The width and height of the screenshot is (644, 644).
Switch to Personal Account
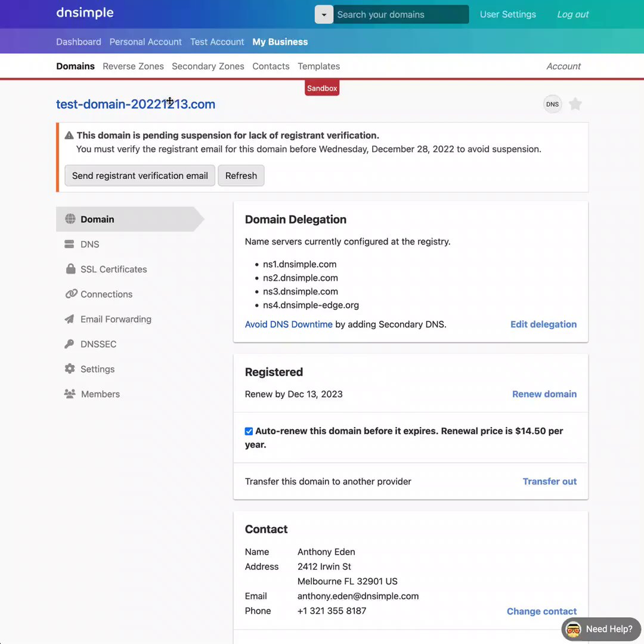[145, 42]
